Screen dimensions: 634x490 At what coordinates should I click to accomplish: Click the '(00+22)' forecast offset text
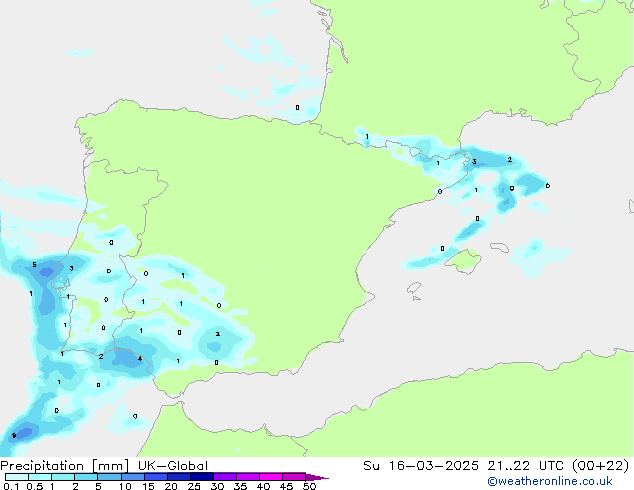(600, 466)
